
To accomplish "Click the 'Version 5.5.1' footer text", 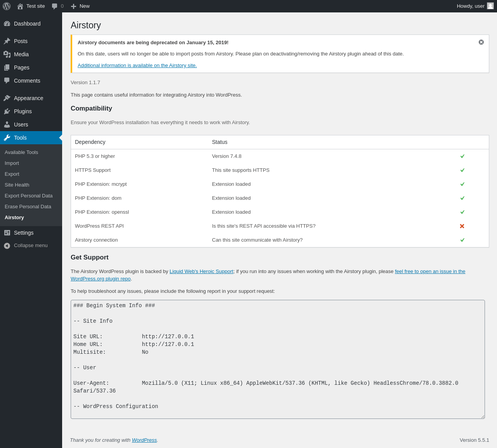I will 474,440.
